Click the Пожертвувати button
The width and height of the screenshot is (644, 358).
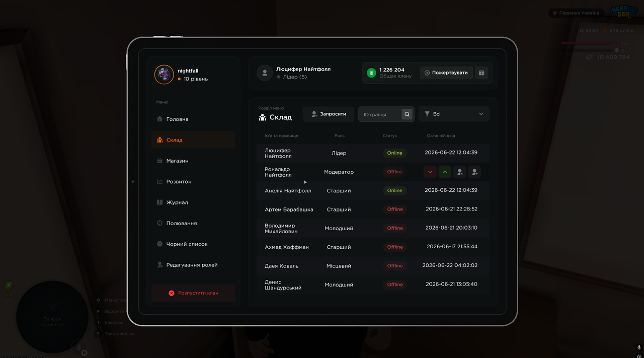click(x=446, y=73)
